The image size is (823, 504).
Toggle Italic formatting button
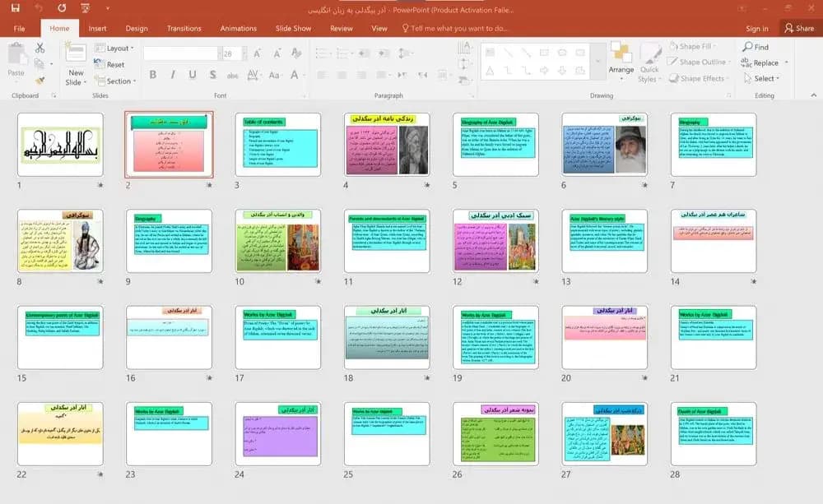point(173,75)
